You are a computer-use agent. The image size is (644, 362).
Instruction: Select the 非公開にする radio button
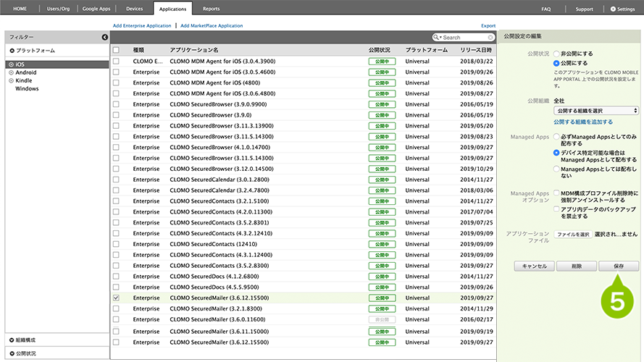pos(556,54)
